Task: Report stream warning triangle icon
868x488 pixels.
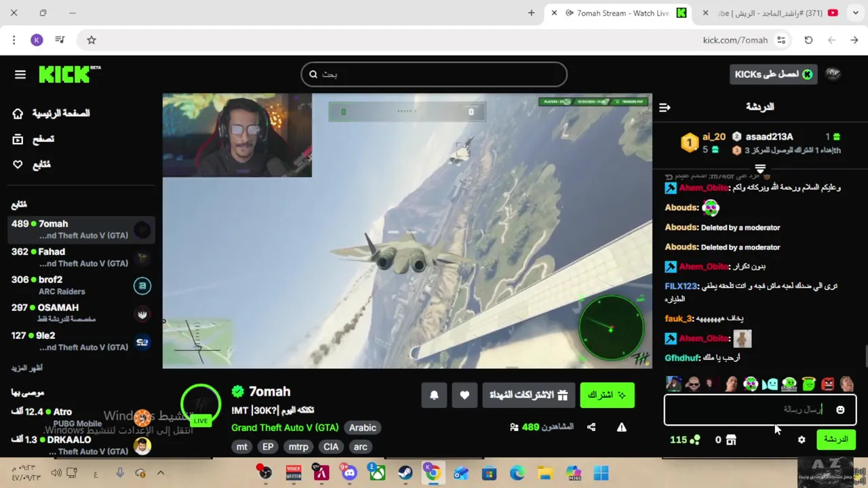Action: 621,427
